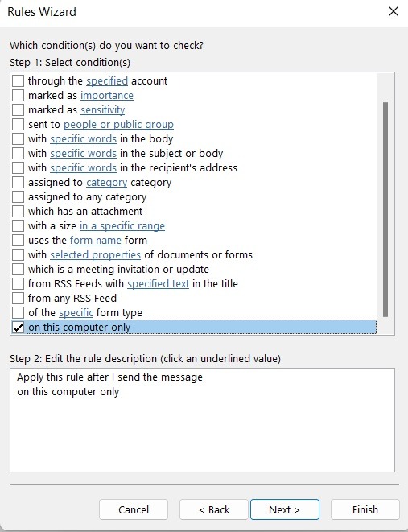Image resolution: width=408 pixels, height=532 pixels.
Task: Click 'on this computer only' in rule description
Action: 68,391
